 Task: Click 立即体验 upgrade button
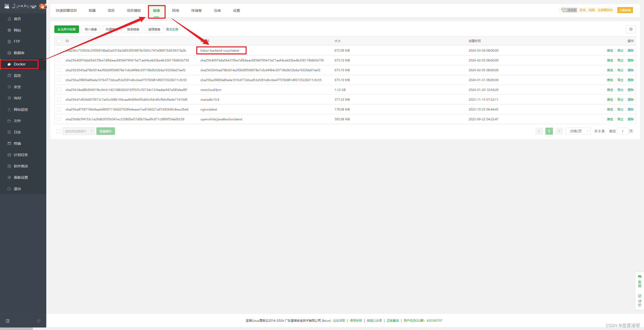click(625, 10)
